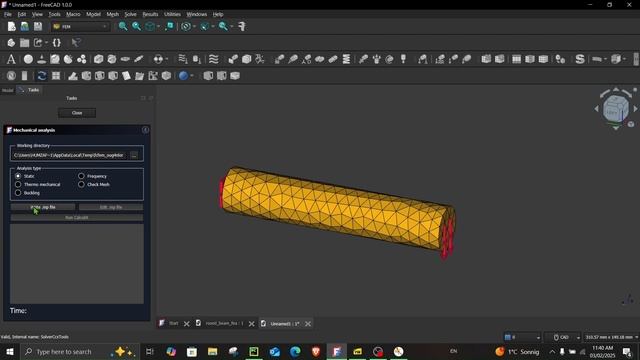This screenshot has width=640, height=360.
Task: Open the Mesh menu
Action: [112, 14]
